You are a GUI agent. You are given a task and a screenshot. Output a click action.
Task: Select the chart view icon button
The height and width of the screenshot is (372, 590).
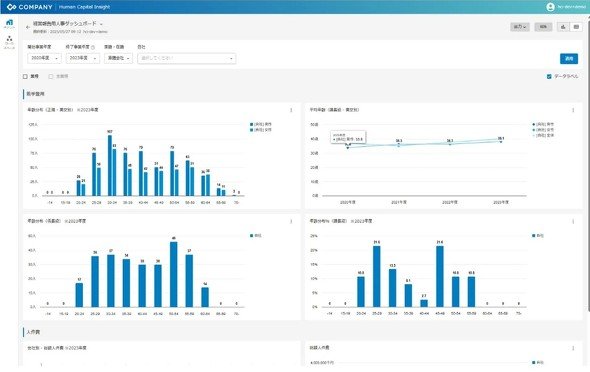pos(563,27)
